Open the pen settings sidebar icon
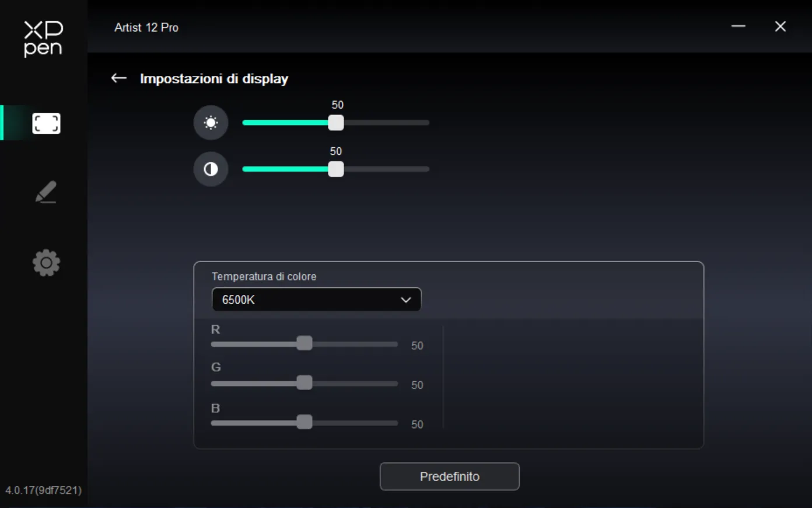812x508 pixels. [x=46, y=192]
